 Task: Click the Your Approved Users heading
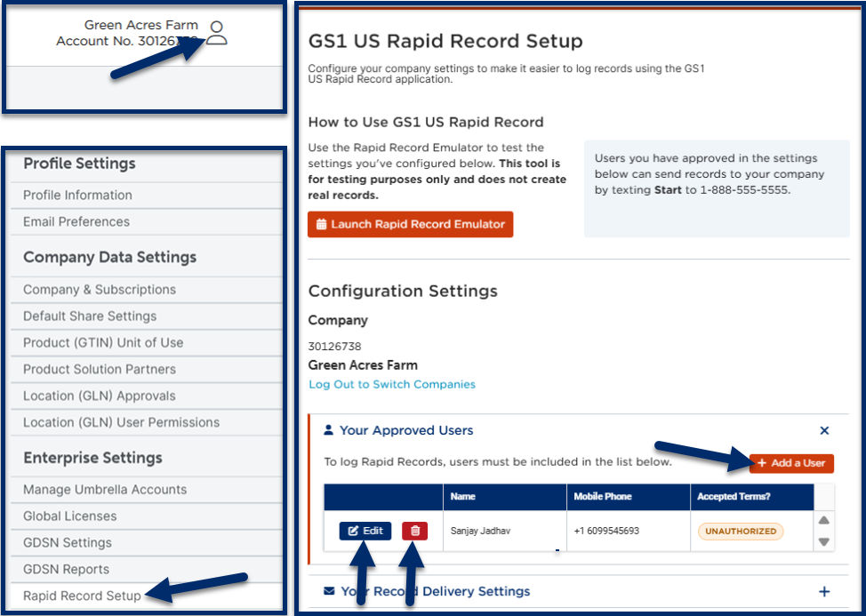(x=406, y=430)
